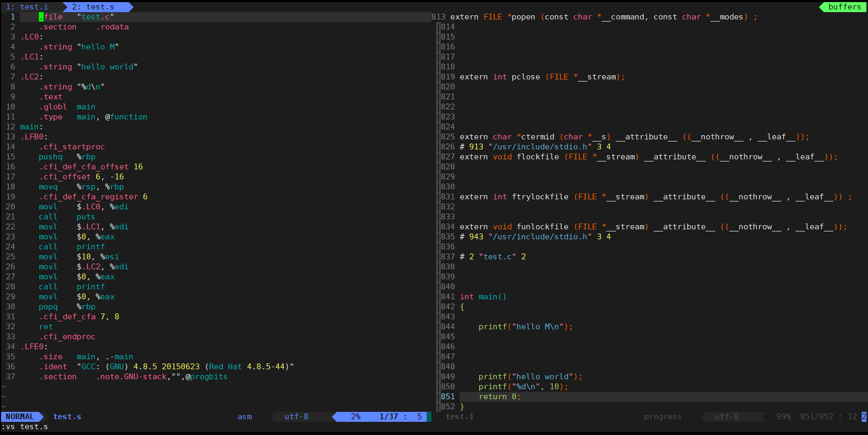The height and width of the screenshot is (435, 868).
Task: Click the asm filetype in statusline
Action: pos(244,417)
